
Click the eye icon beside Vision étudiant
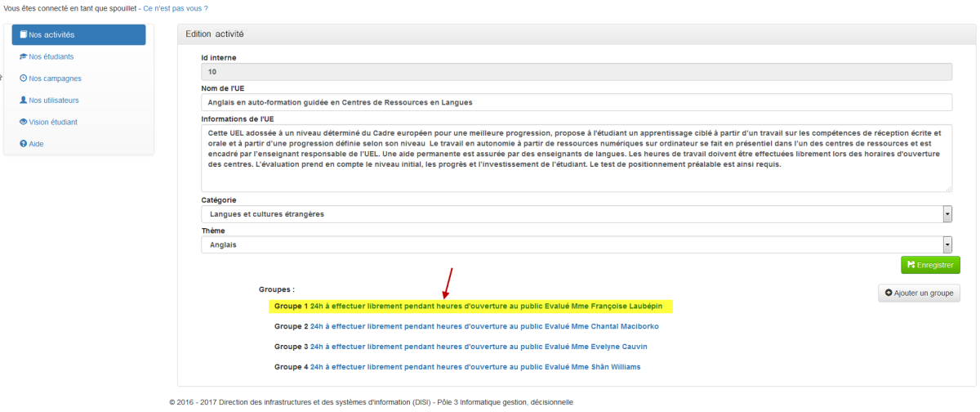coord(24,122)
